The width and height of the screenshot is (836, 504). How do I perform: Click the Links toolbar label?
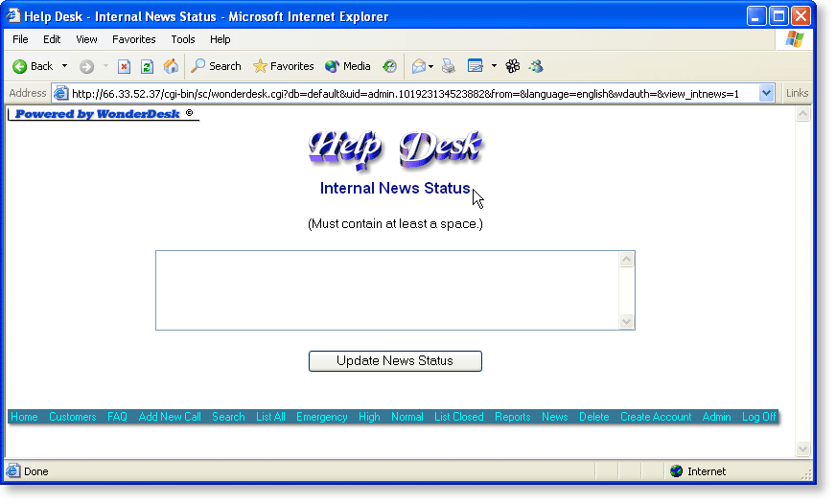[x=797, y=93]
